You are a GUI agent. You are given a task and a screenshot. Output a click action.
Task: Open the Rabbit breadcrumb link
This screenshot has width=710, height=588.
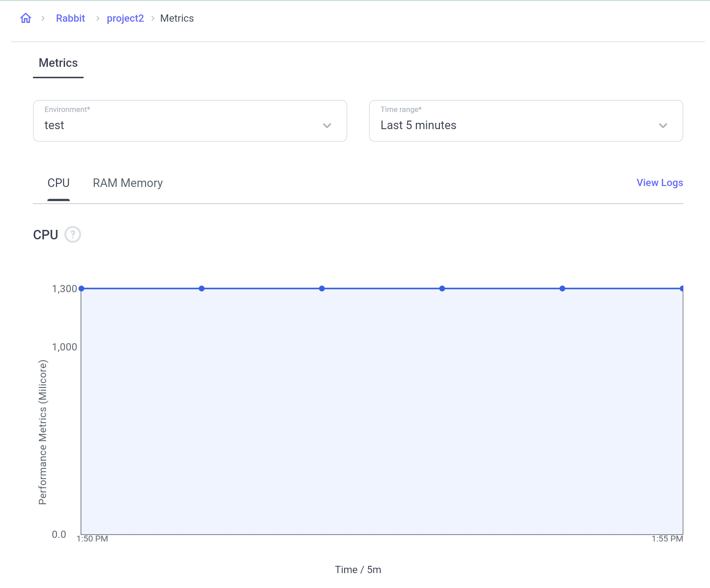pos(70,18)
